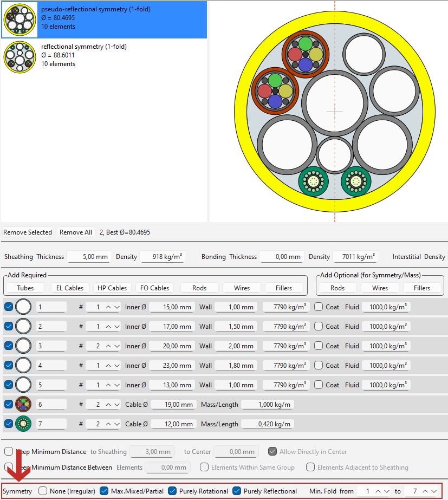Click the upper orange cable in cross-section preview
Image resolution: width=448 pixels, height=500 pixels.
pyautogui.click(x=306, y=54)
